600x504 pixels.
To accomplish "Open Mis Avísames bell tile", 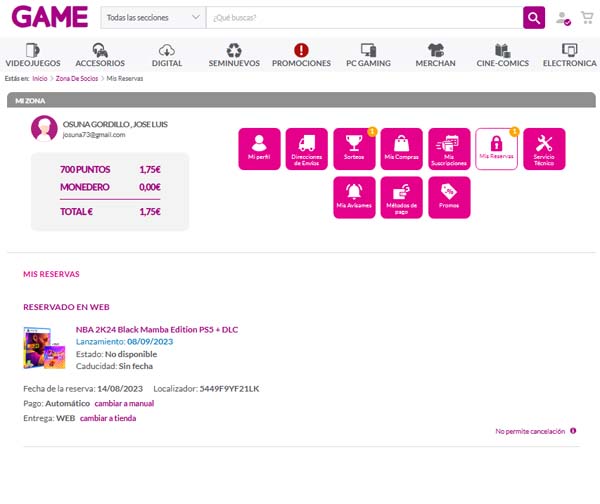I will [354, 197].
